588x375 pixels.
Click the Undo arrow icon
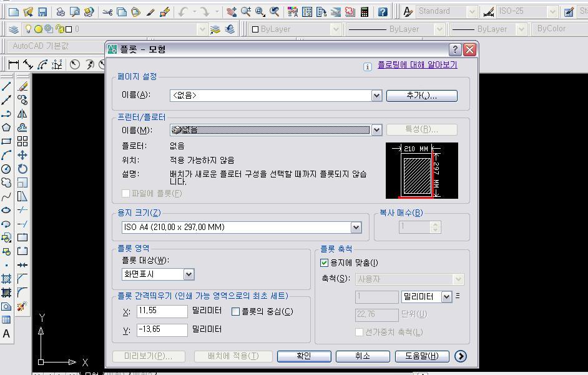183,12
